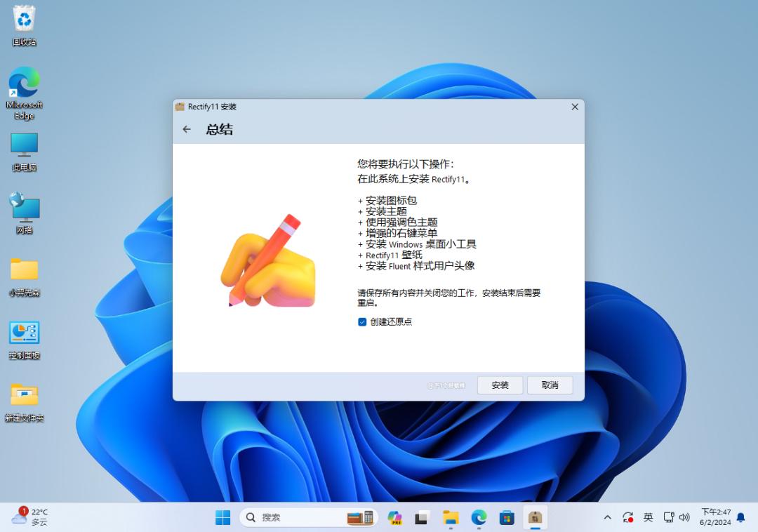The height and width of the screenshot is (532, 758).
Task: Open the 网络 (Network) desktop icon
Action: (x=24, y=208)
